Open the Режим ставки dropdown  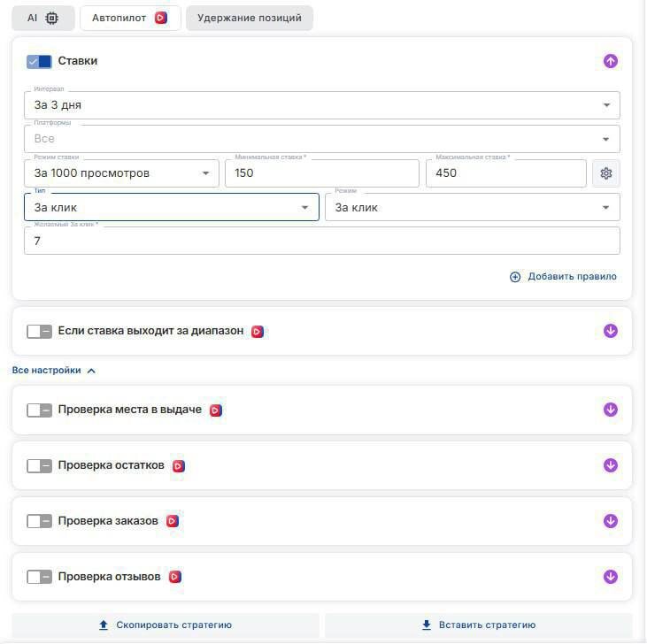[x=121, y=173]
